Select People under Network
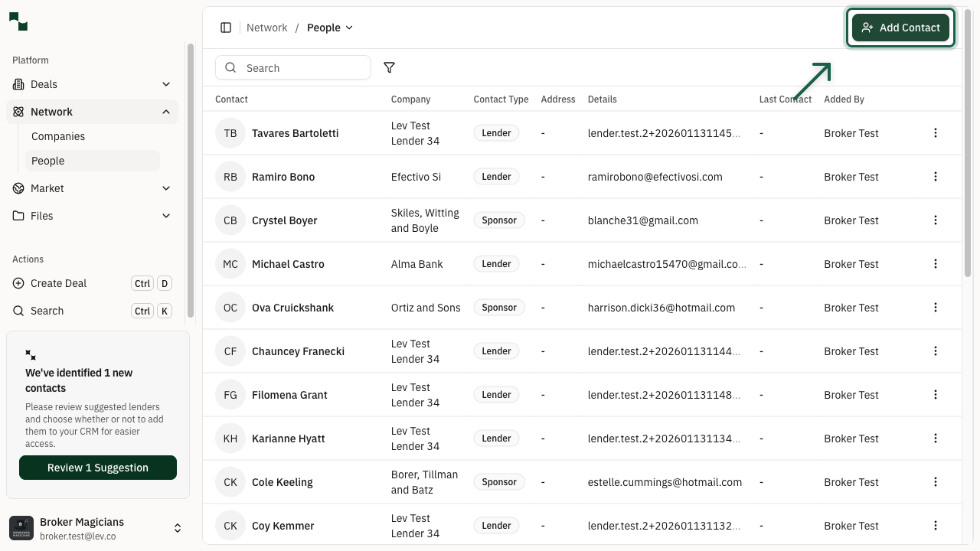980x551 pixels. 47,161
